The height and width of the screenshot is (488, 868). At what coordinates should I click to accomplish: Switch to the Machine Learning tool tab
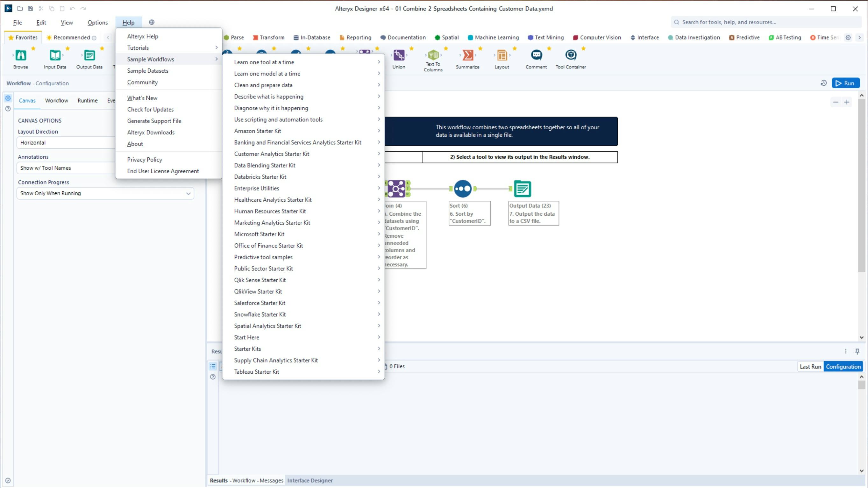(x=493, y=37)
